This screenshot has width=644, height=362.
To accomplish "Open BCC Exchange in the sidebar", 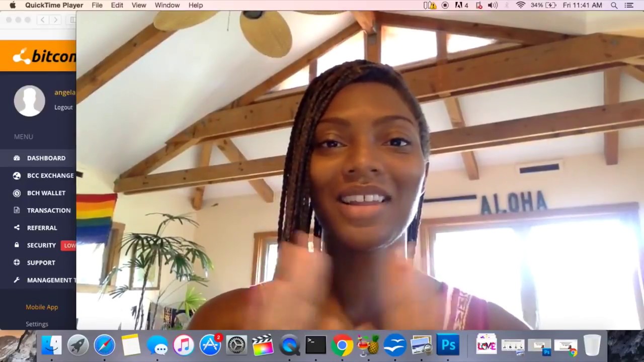I will tap(38, 175).
